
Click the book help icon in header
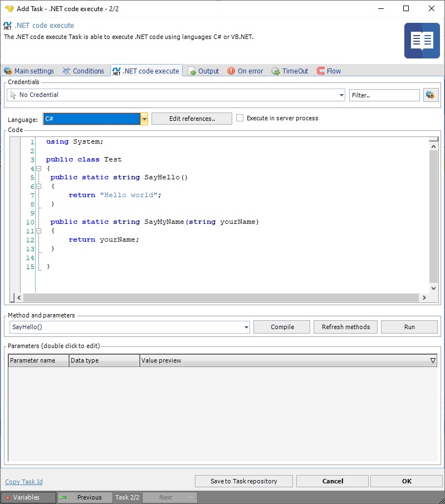point(422,41)
